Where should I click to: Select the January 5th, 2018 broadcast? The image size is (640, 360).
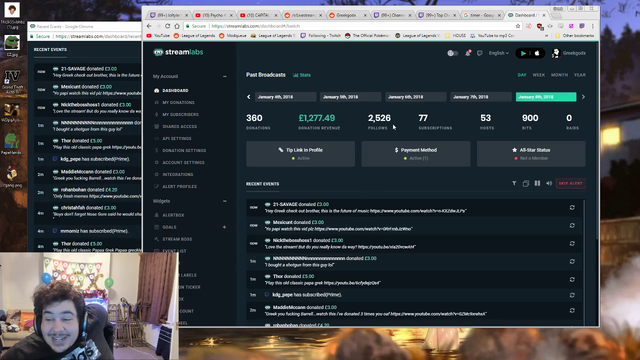tap(351, 97)
